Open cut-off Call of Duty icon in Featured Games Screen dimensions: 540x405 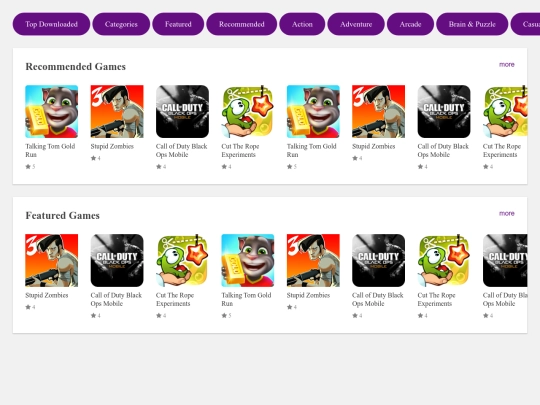[x=505, y=260]
